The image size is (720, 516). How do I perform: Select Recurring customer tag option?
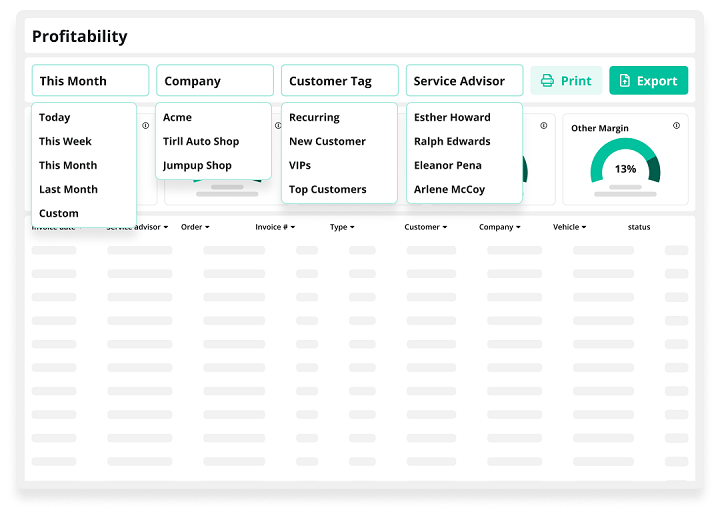pos(314,117)
